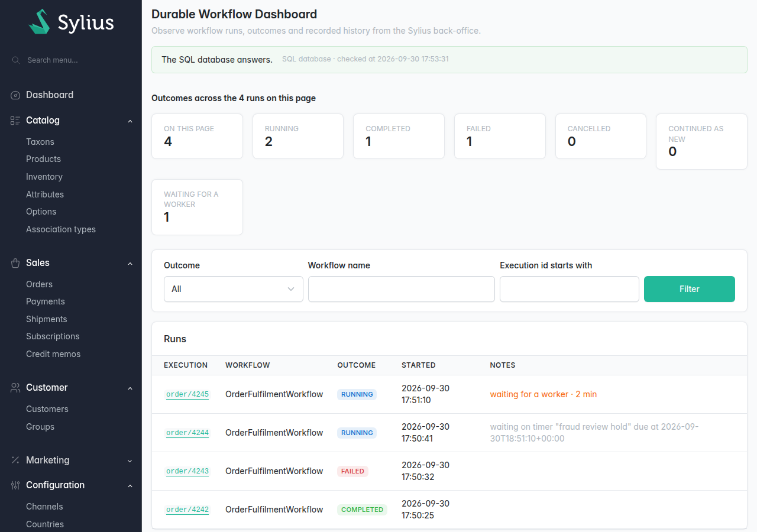Click the search magnifier icon in sidebar
757x532 pixels.
[x=16, y=60]
